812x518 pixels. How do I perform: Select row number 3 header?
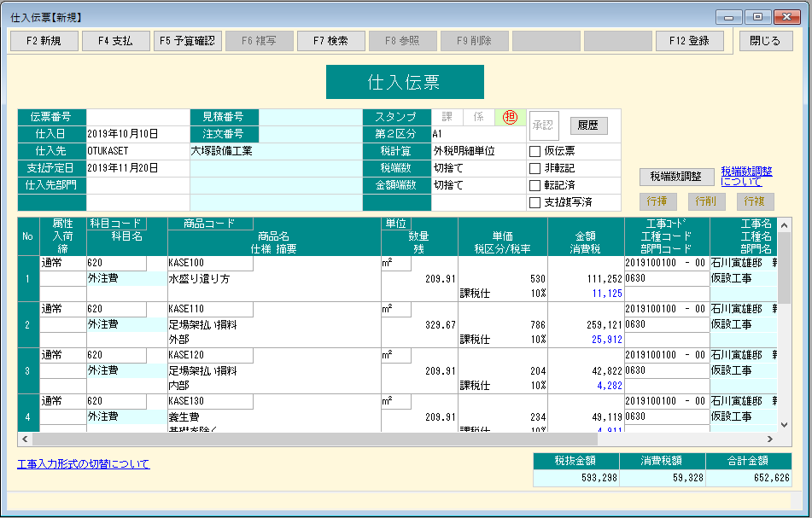28,371
